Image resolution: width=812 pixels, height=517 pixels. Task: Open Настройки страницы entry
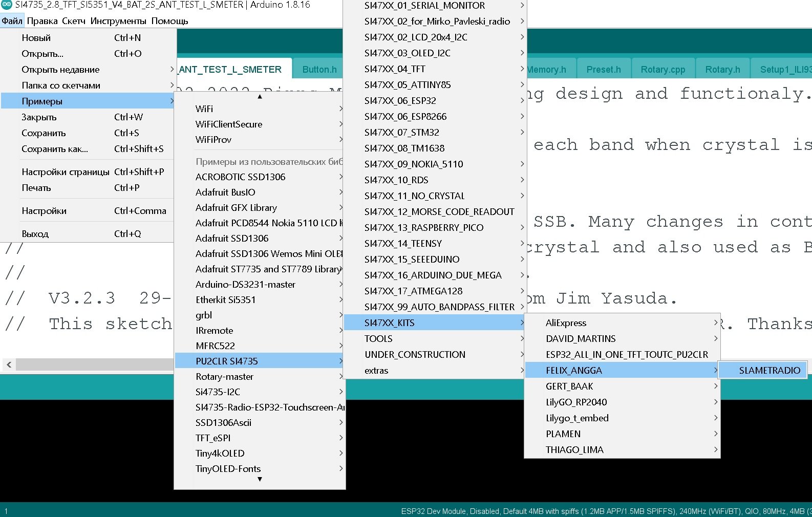(x=88, y=171)
